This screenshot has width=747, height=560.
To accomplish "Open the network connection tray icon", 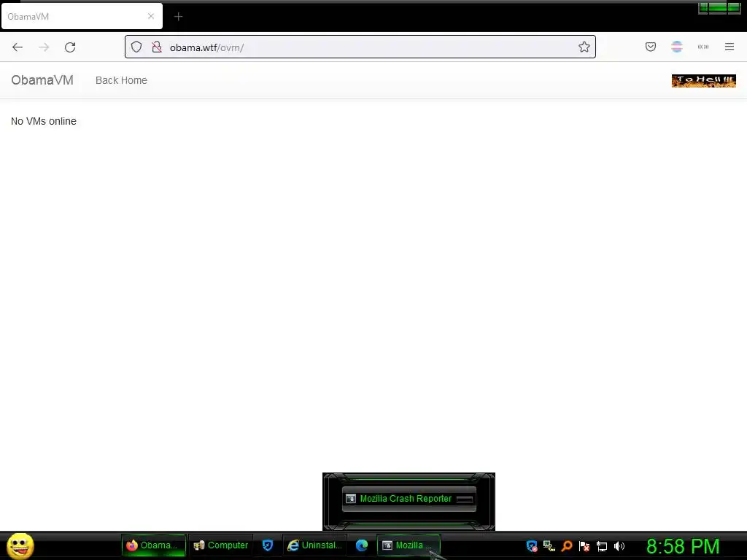I will click(x=602, y=546).
